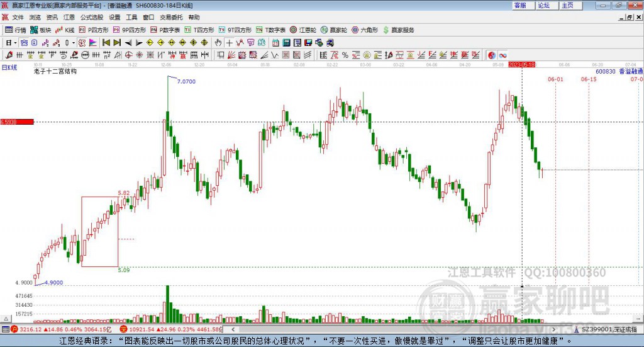Open the P四方形 tool
The image size is (644, 347).
pyautogui.click(x=94, y=30)
